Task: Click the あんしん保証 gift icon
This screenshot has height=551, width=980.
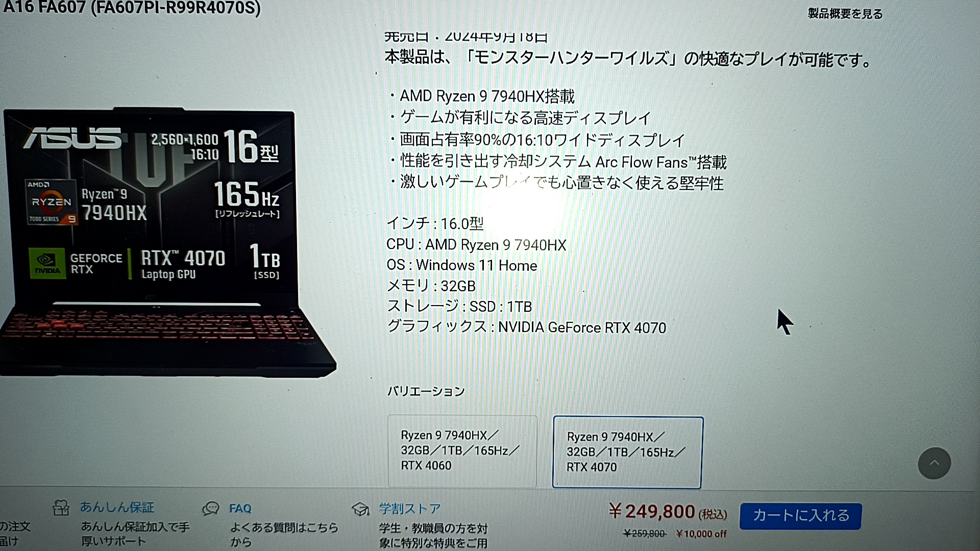Action: 61,508
